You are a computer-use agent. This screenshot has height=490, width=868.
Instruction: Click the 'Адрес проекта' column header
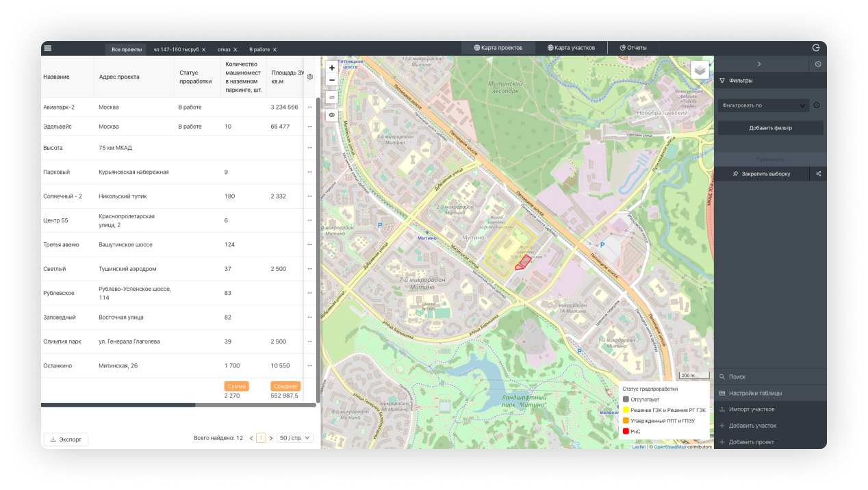[x=119, y=77]
